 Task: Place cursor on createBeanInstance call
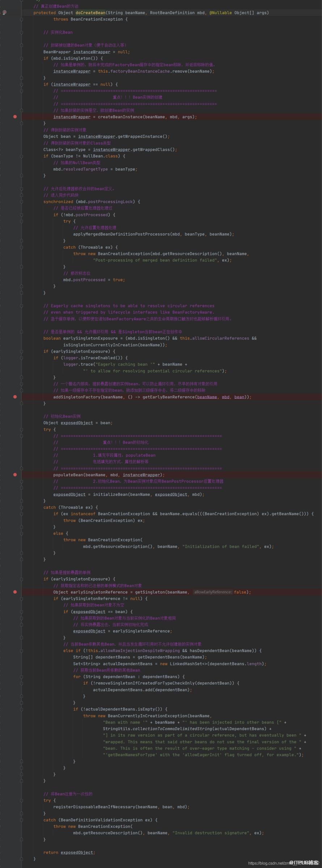[120, 117]
